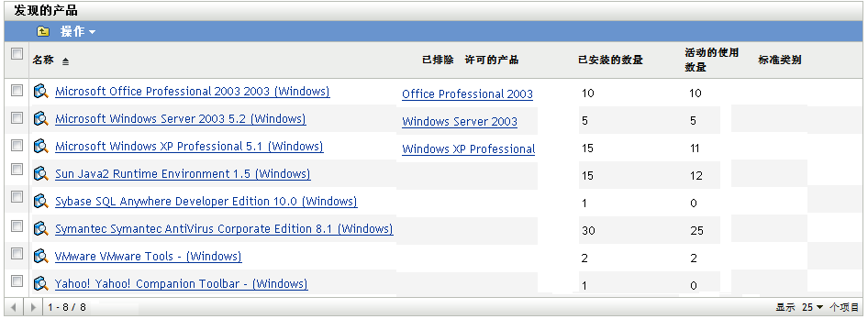Image resolution: width=868 pixels, height=330 pixels.
Task: Click product icon beside Sun Java2 Runtime Environment
Action: click(x=41, y=173)
